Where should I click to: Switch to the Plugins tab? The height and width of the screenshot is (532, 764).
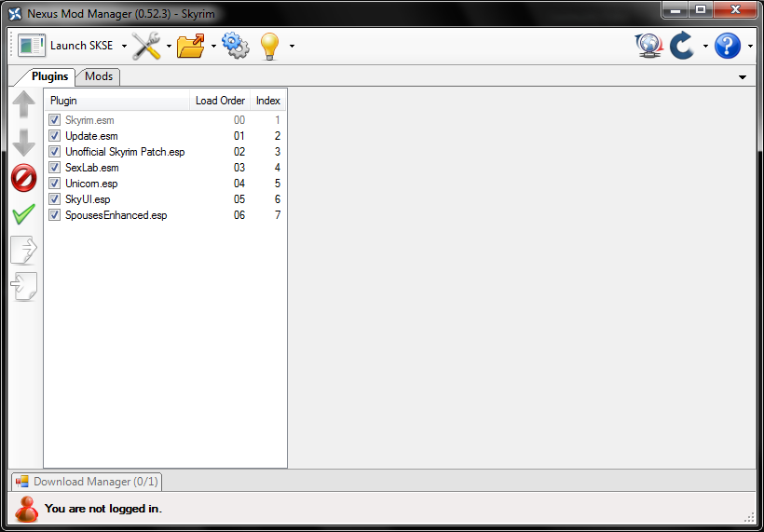point(49,76)
